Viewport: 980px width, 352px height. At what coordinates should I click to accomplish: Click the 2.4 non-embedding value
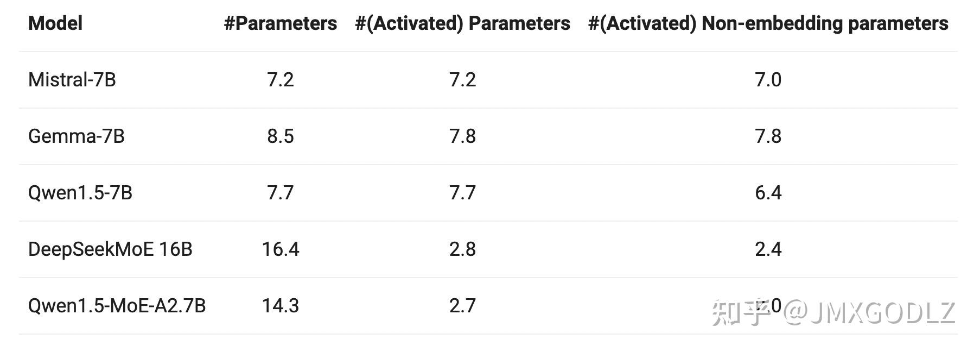click(x=768, y=249)
